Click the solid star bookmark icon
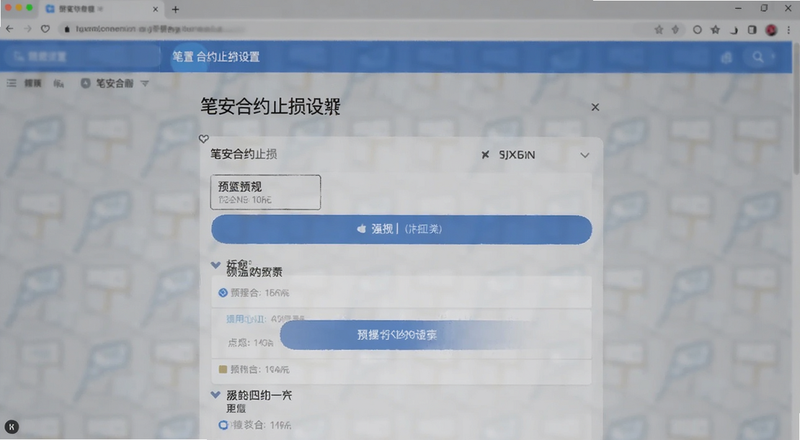Viewport: 800px width, 440px height. (x=715, y=30)
